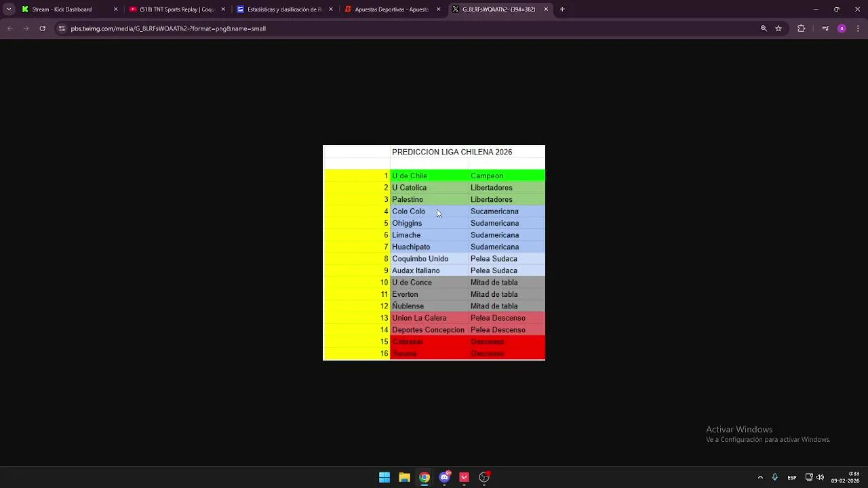Reload the current page
Image resolution: width=868 pixels, height=488 pixels.
pyautogui.click(x=42, y=28)
